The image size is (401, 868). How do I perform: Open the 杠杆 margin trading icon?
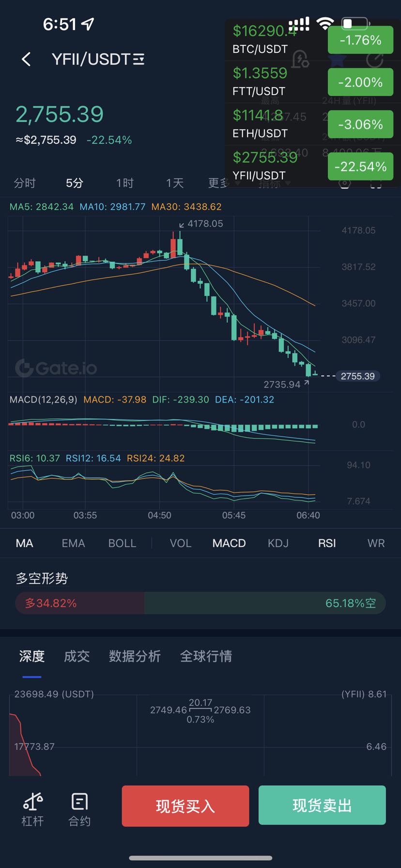32,809
